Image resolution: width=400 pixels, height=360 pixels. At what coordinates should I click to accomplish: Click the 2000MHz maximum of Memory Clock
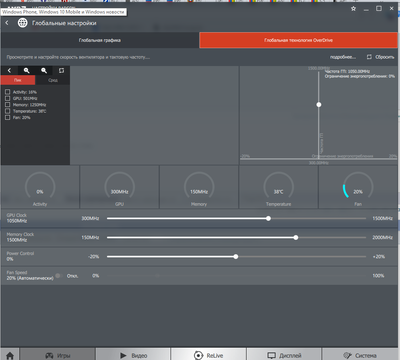[382, 237]
